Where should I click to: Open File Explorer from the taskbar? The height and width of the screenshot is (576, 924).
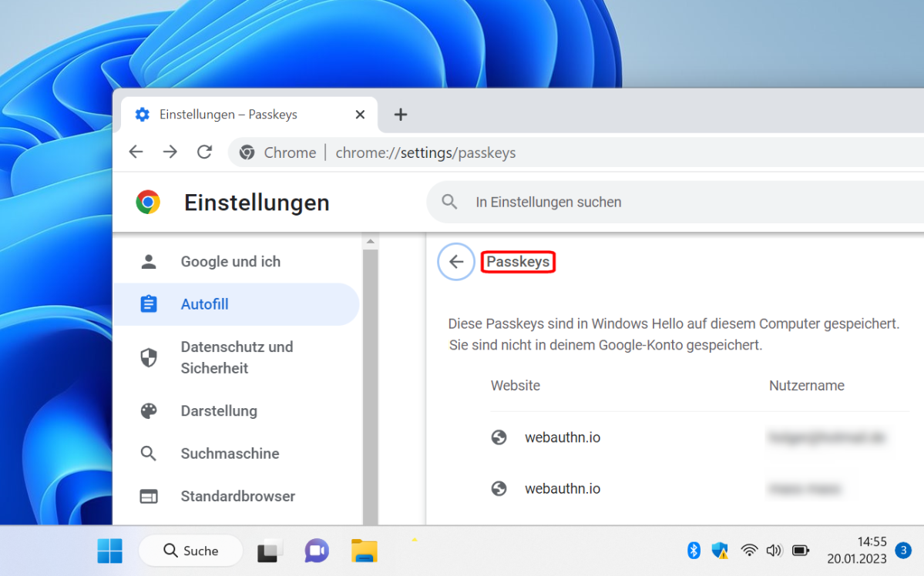pyautogui.click(x=365, y=551)
